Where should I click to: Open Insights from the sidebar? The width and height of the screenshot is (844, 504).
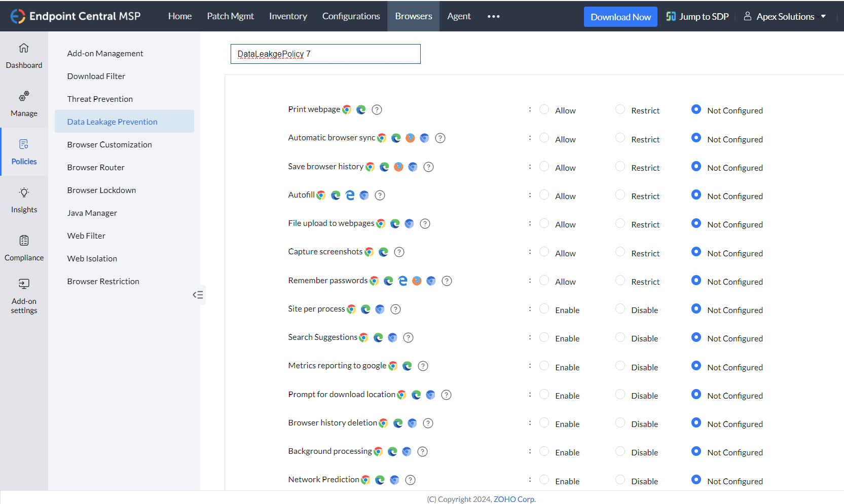[x=24, y=200]
